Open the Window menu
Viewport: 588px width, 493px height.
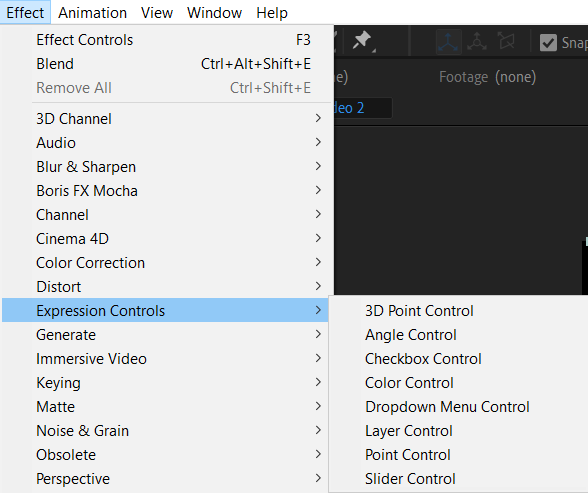(x=214, y=13)
